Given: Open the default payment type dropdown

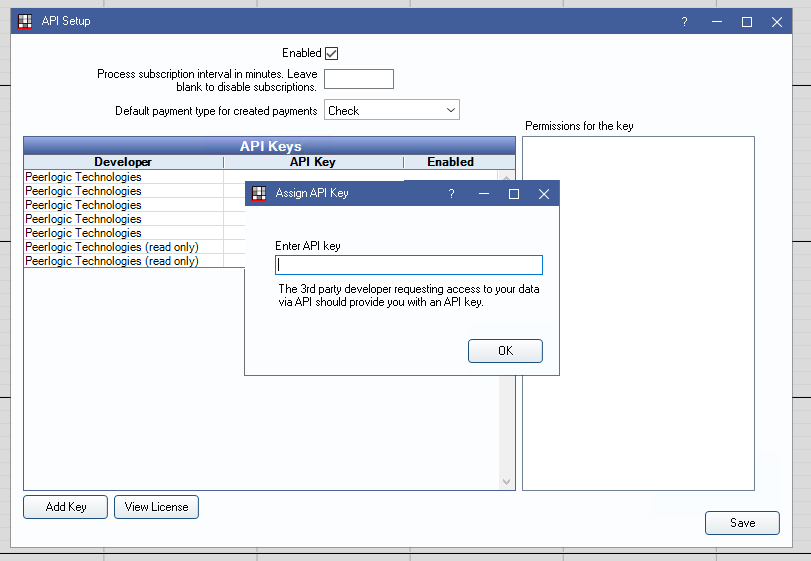Looking at the screenshot, I should 392,110.
